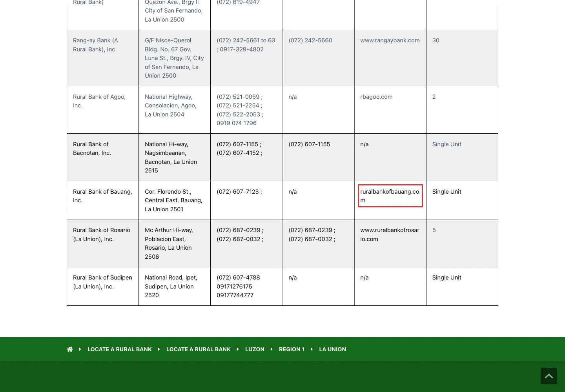Image resolution: width=565 pixels, height=392 pixels.
Task: Select the LA UNION breadcrumb item
Action: (x=332, y=349)
